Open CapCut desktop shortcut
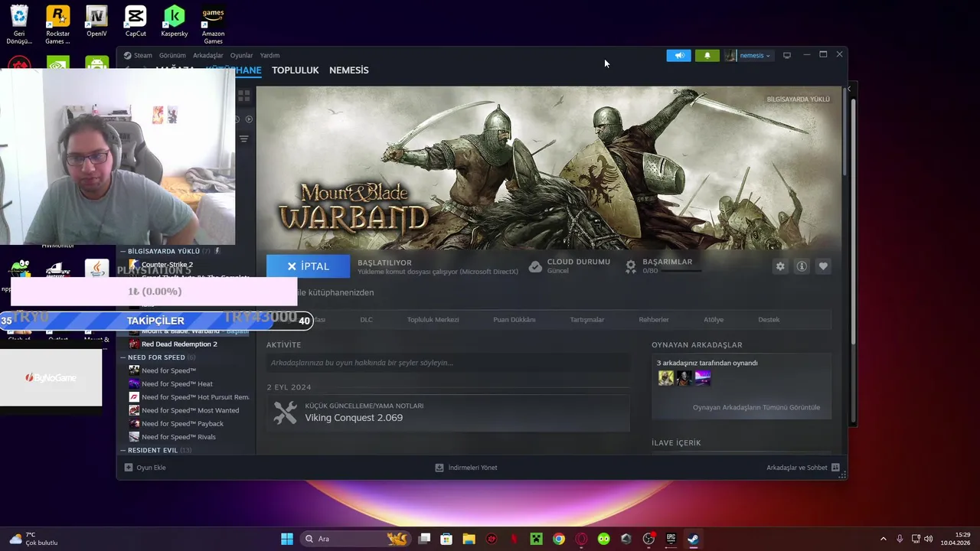Screen dimensions: 980x551 136,21
